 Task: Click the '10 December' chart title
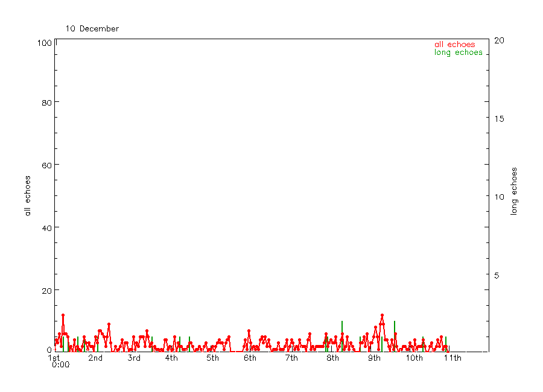click(92, 29)
